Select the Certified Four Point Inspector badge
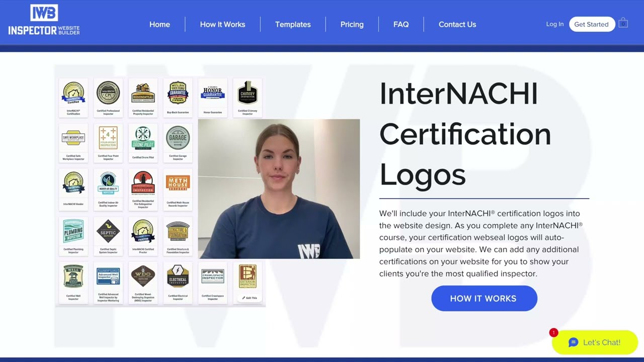This screenshot has width=644, height=362. pos(108,143)
